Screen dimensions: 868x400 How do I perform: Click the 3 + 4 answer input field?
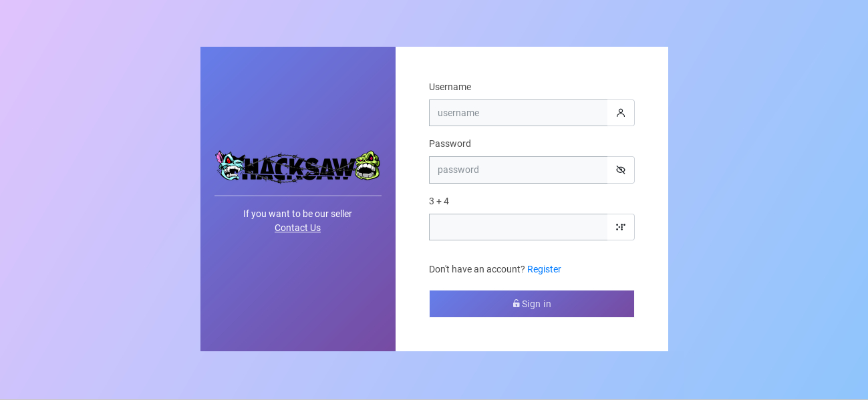[519, 227]
